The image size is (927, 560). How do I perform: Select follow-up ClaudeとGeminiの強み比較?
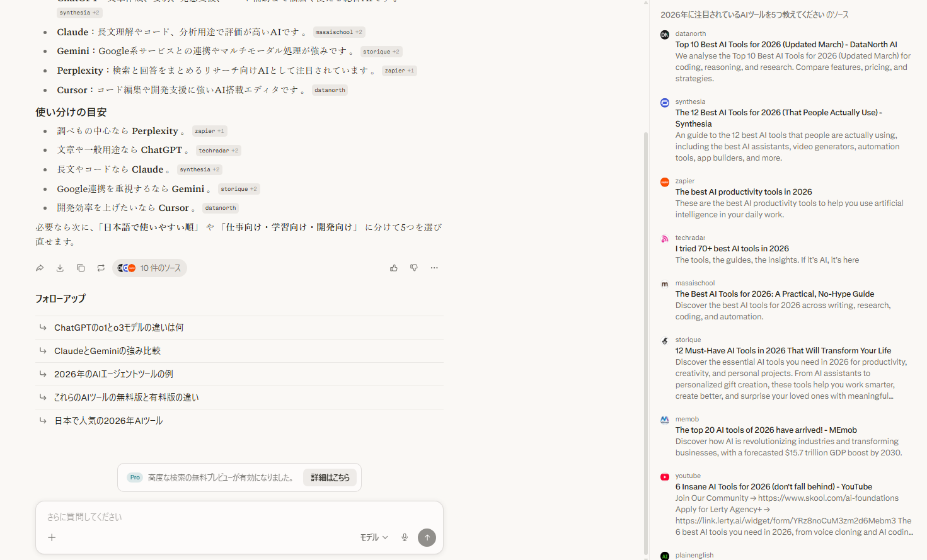click(239, 351)
